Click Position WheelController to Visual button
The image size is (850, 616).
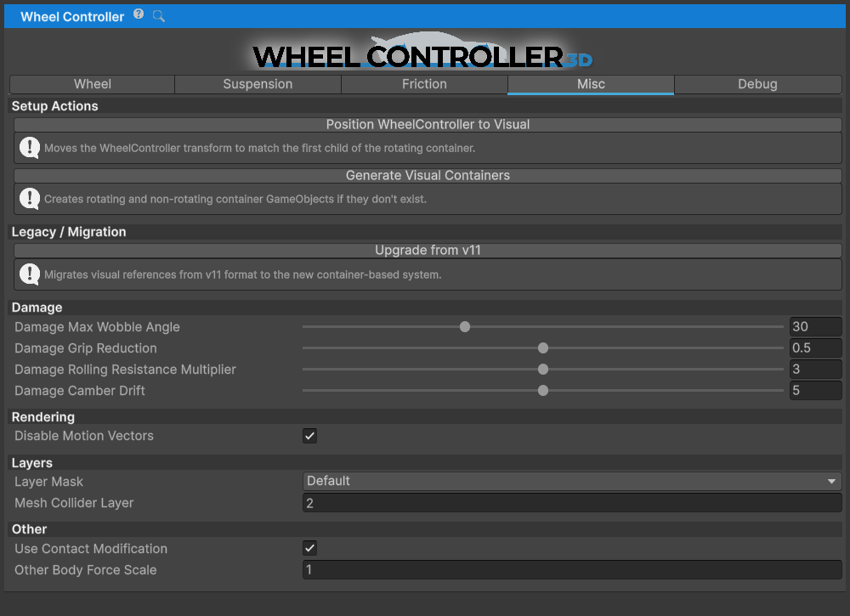point(428,125)
